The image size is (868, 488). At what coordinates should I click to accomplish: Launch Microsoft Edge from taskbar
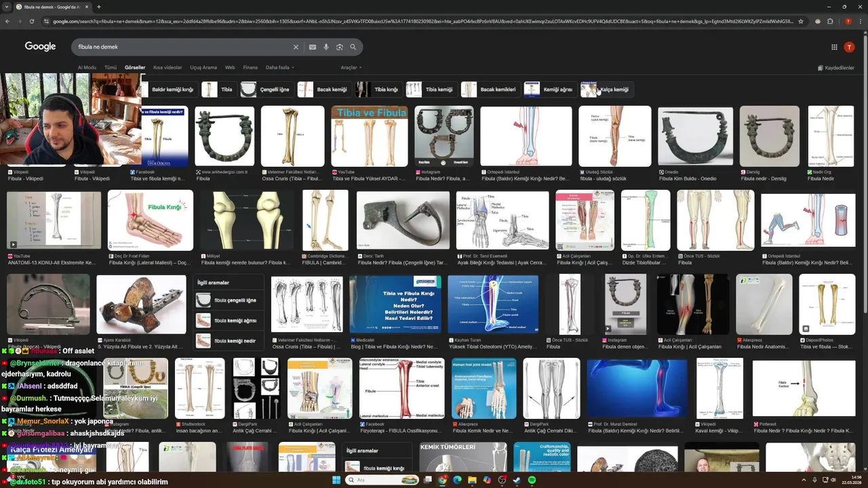457,480
